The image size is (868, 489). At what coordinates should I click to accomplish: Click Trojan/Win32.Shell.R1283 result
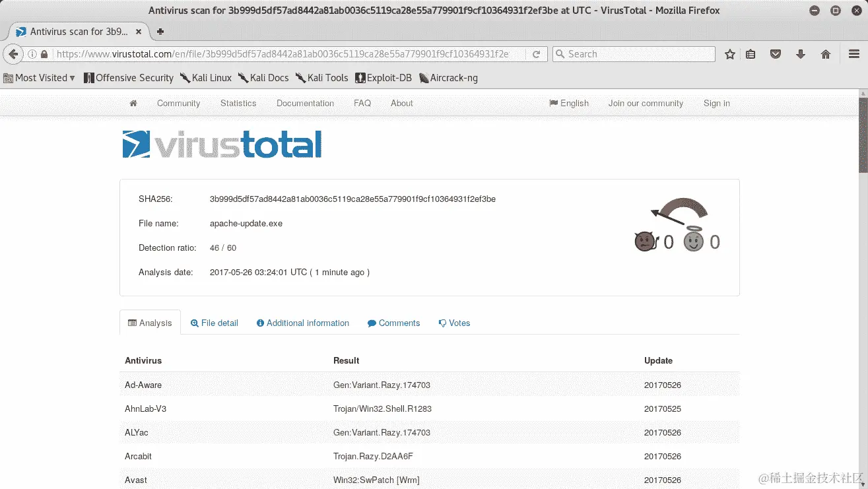point(382,408)
